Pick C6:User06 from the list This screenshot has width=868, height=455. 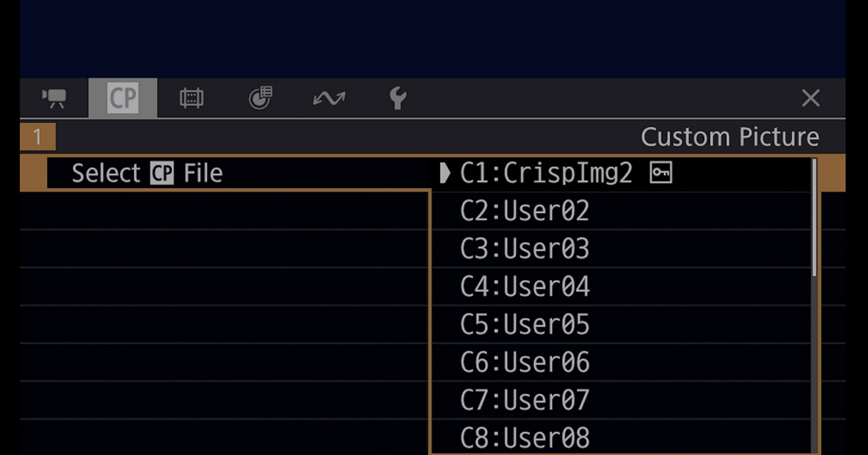[524, 362]
